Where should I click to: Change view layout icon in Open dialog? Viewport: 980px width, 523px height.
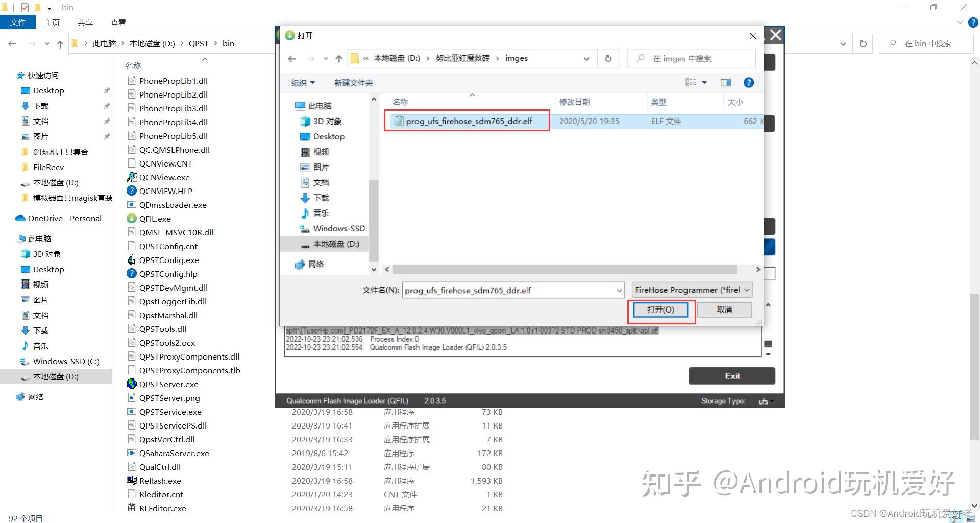tap(691, 83)
